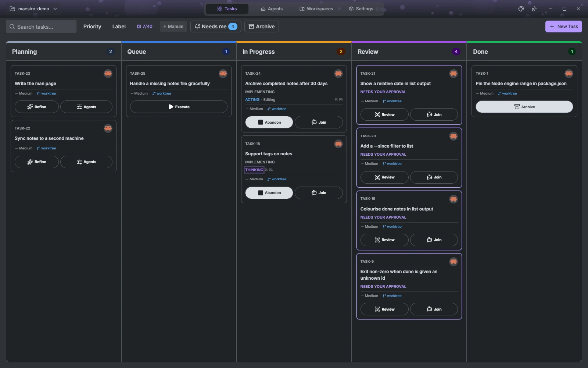Open the Archive view in toolbar

pyautogui.click(x=262, y=26)
